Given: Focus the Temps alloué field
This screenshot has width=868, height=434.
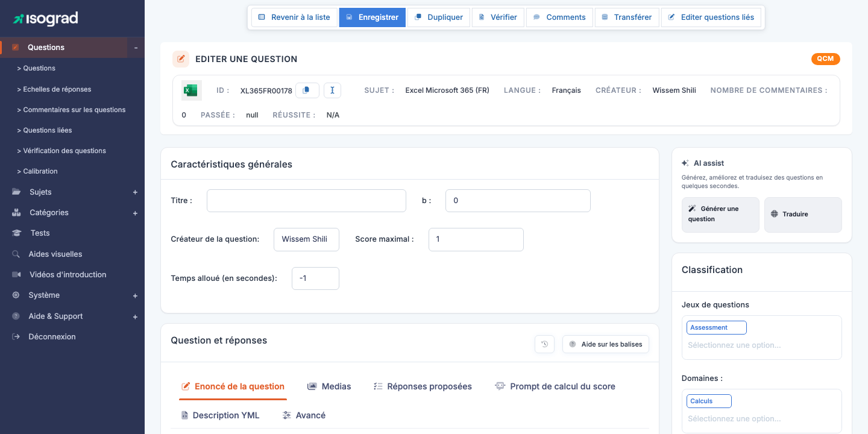Looking at the screenshot, I should pos(315,278).
